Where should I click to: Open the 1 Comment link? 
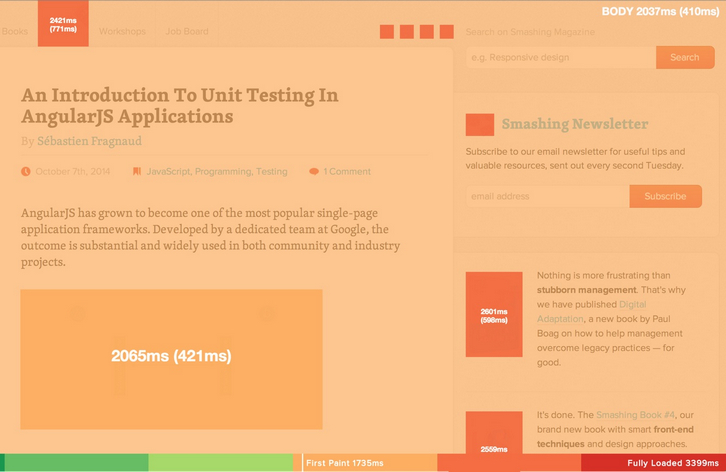click(x=347, y=171)
